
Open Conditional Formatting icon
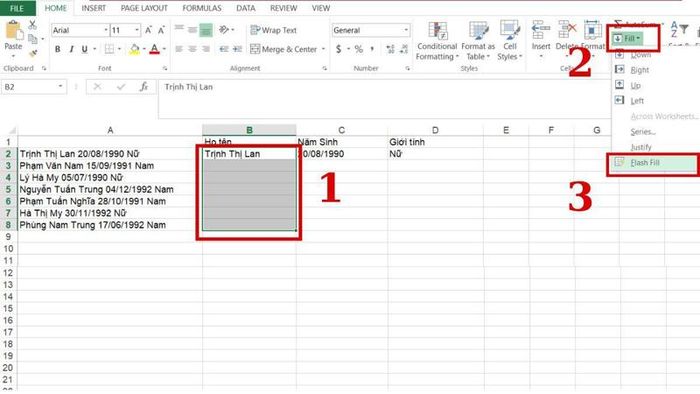click(437, 30)
